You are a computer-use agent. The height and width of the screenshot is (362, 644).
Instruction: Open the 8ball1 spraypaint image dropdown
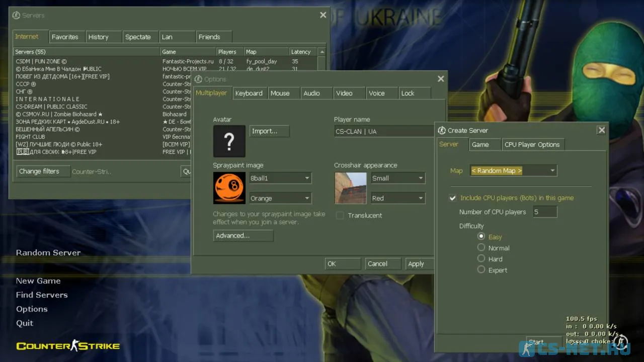click(x=280, y=178)
